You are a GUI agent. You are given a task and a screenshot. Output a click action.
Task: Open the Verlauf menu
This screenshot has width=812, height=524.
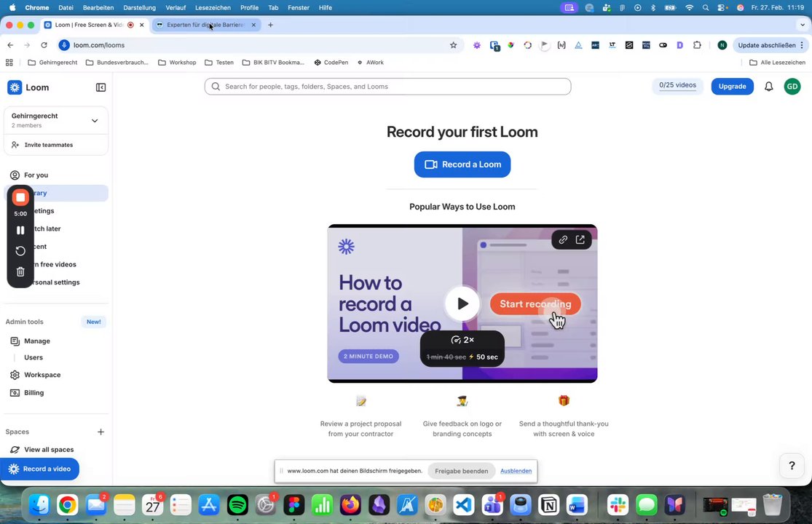pos(176,8)
